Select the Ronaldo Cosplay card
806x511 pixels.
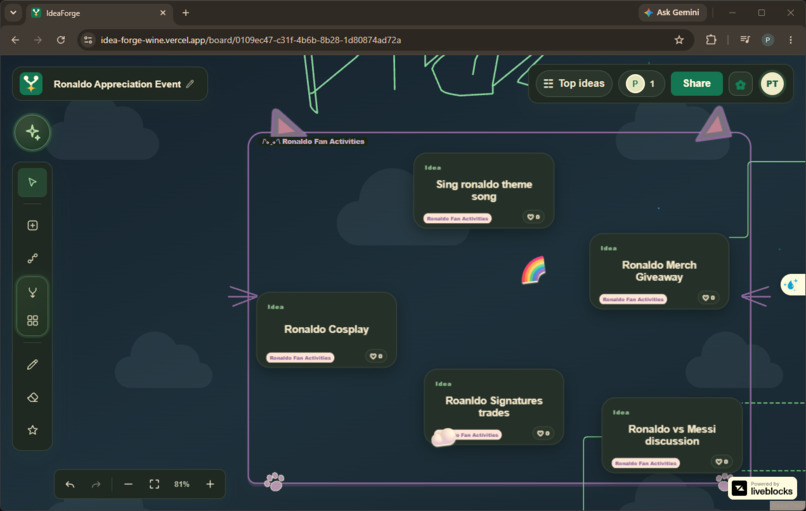[326, 330]
